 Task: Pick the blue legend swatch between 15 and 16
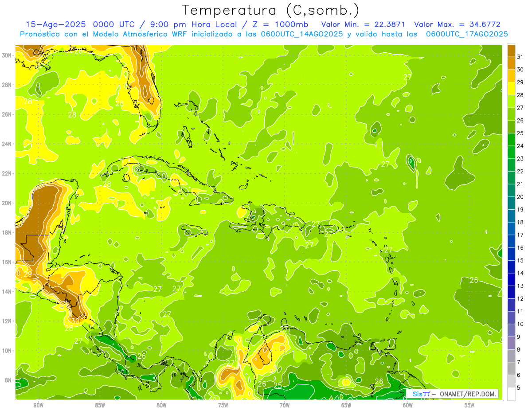coord(511,254)
